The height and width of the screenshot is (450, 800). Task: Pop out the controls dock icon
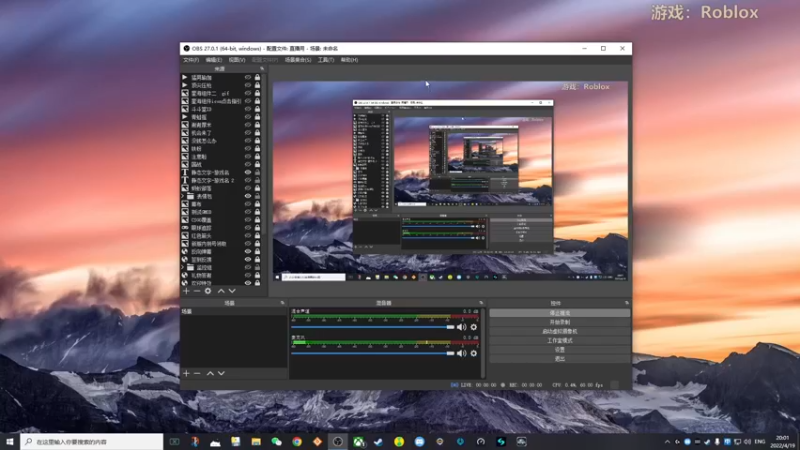627,303
